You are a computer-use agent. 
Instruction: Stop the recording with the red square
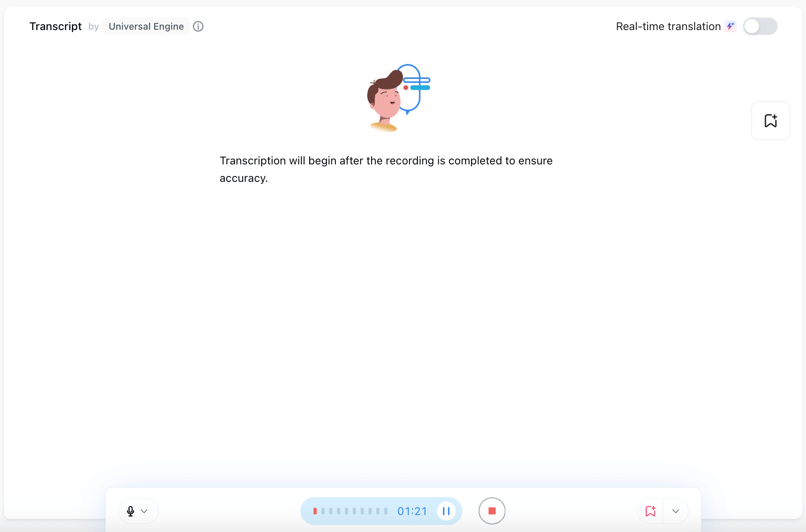[492, 511]
